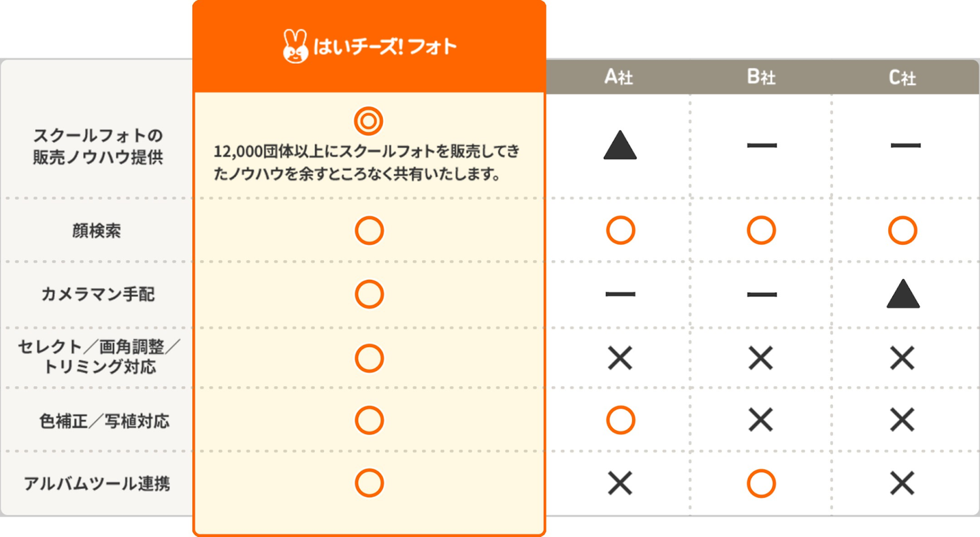This screenshot has height=537, width=980.
Task: Click the double circle icon under the logo
Action: [369, 122]
